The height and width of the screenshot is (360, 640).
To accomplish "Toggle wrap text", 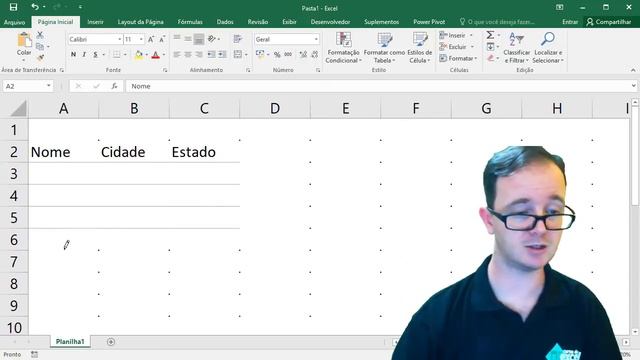I will point(238,39).
